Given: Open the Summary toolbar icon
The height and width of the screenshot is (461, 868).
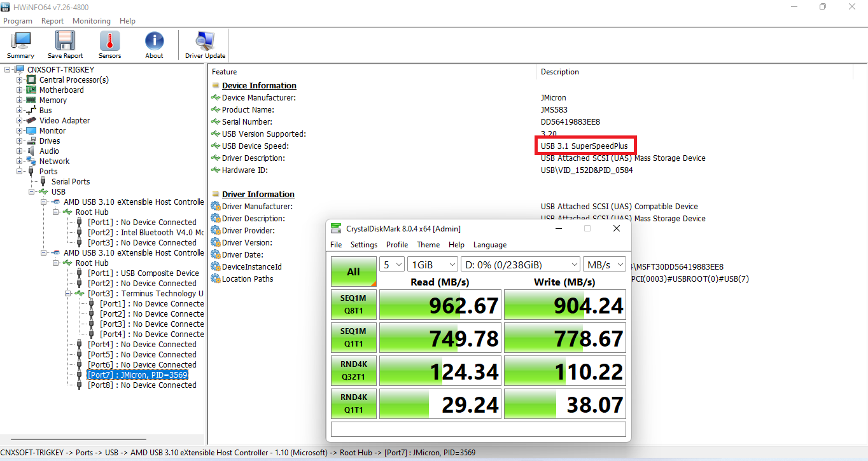Looking at the screenshot, I should (x=20, y=45).
